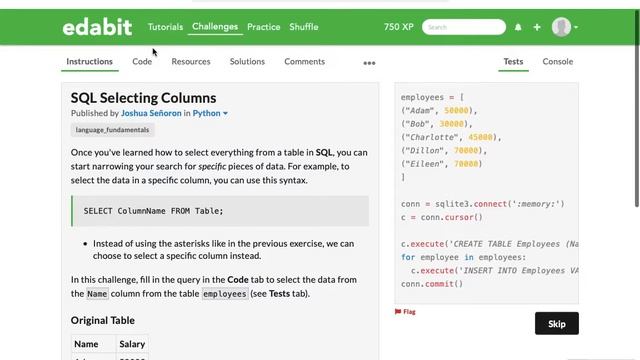The width and height of the screenshot is (640, 360).
Task: Click the sqlite3.connect(':memory:') line
Action: click(482, 204)
